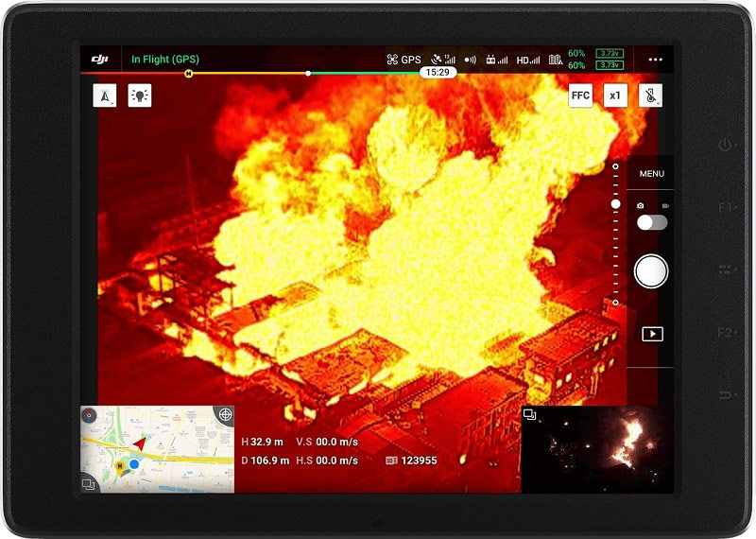Image resolution: width=756 pixels, height=539 pixels.
Task: Swap the visible preview window icon
Action: click(x=529, y=414)
